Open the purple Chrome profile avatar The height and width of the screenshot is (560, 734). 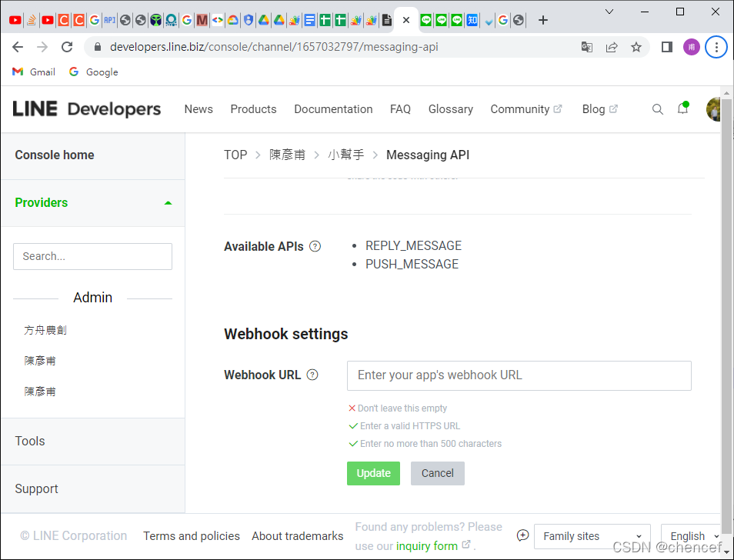tap(692, 47)
